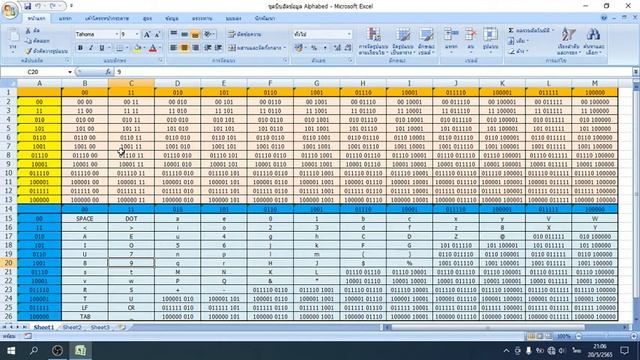Open the Name Box dropdown arrow
640x360 pixels.
coord(70,72)
